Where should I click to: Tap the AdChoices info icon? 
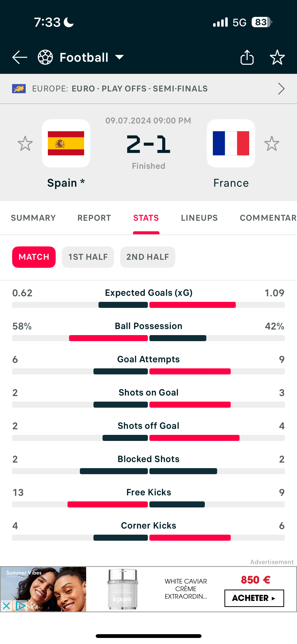[x=20, y=606]
